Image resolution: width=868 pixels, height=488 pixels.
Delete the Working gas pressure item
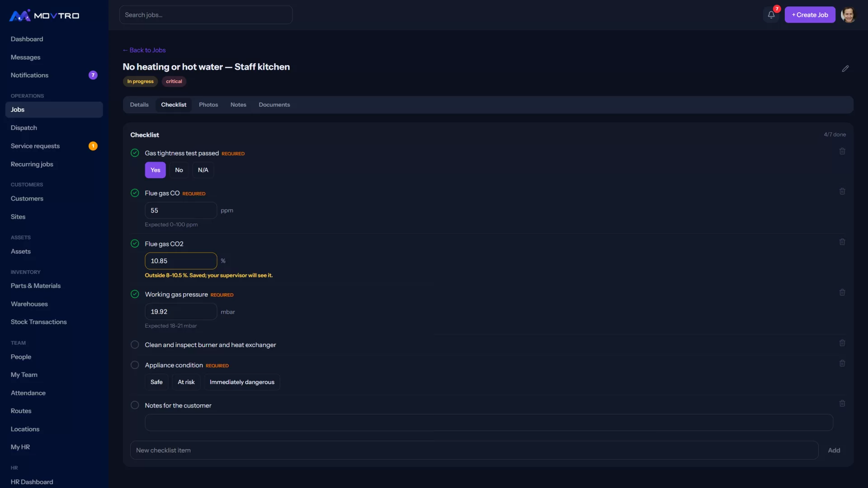(842, 293)
